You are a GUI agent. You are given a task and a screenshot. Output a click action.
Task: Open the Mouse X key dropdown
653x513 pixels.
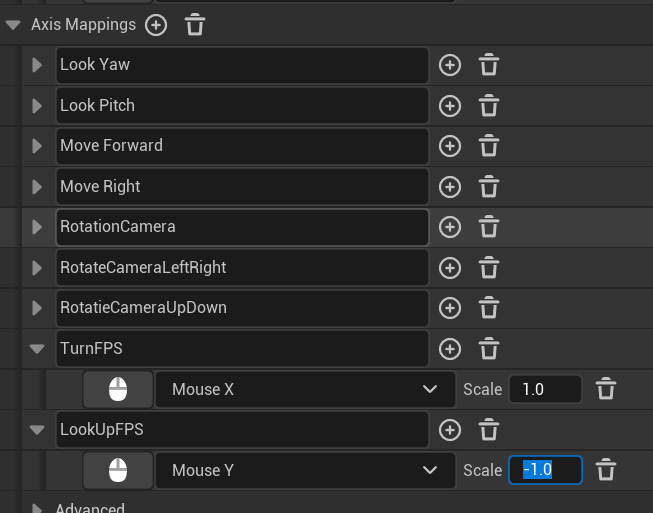[x=300, y=389]
